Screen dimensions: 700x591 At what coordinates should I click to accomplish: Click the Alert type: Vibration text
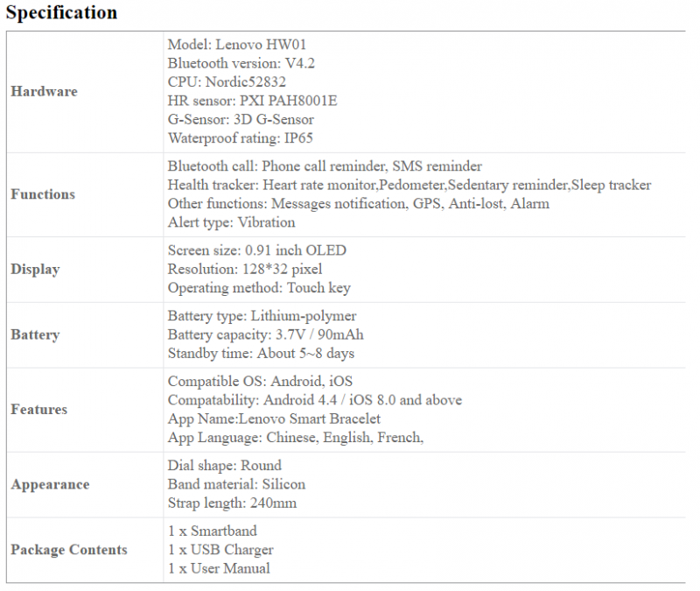(231, 222)
